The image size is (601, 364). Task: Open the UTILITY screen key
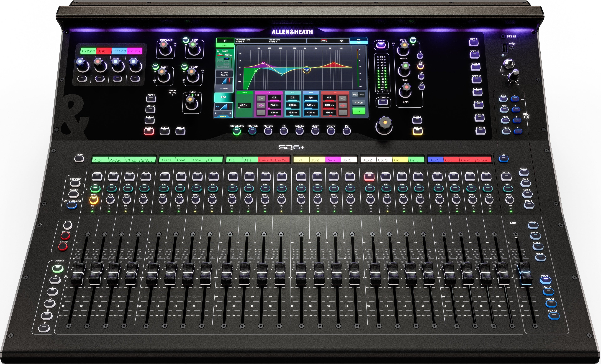tap(331, 131)
